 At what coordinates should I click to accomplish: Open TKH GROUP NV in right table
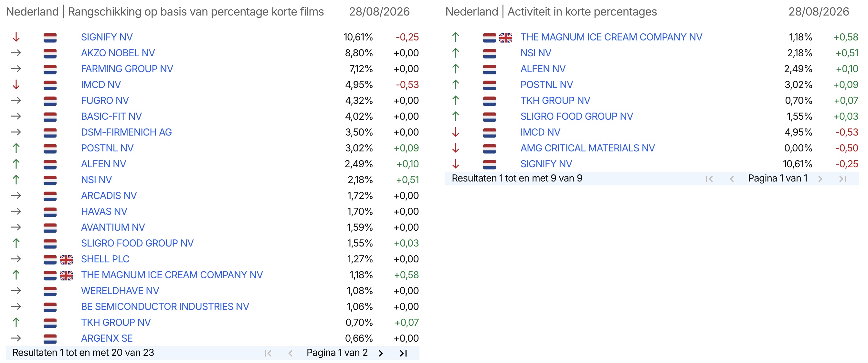coord(555,101)
